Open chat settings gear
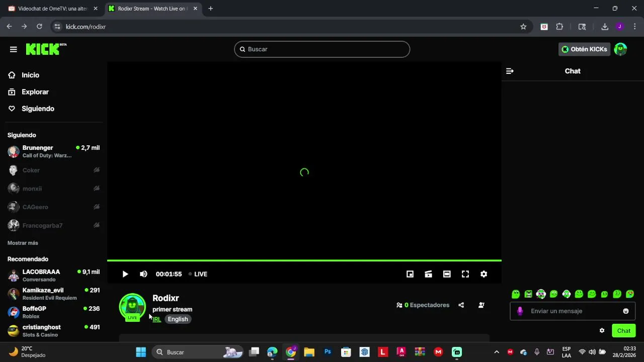Screen dimensions: 644x362 click(602, 331)
